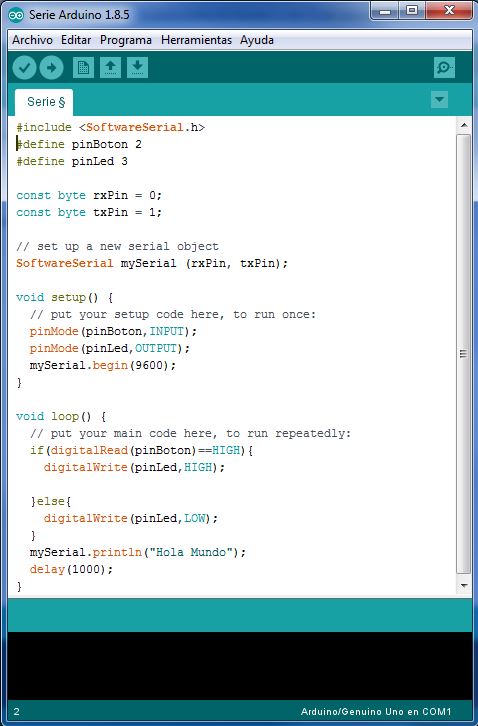Click the line '#include <SoftwareSerial.h>'
Image resolution: width=478 pixels, height=726 pixels.
coord(111,127)
